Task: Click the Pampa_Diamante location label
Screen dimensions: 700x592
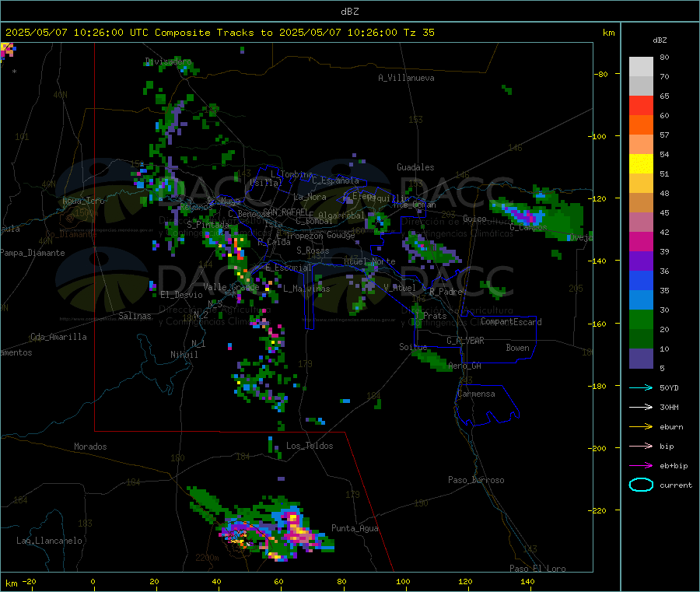Action: [32, 253]
